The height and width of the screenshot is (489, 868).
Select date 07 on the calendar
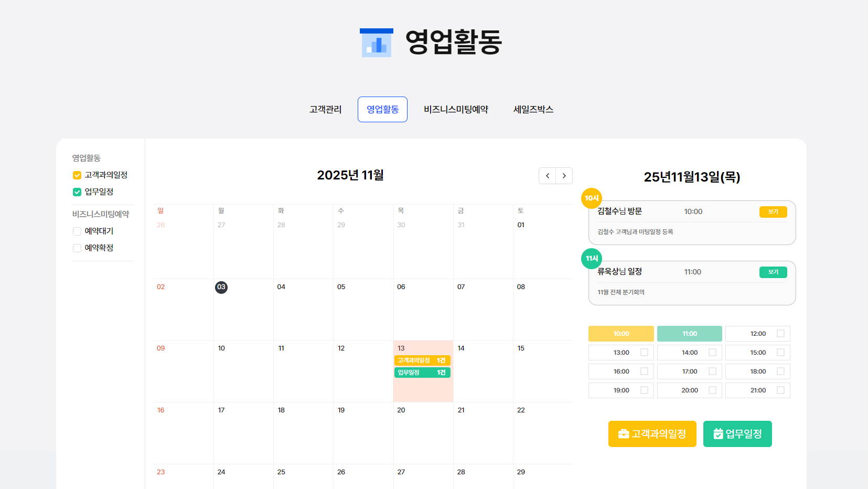point(461,287)
